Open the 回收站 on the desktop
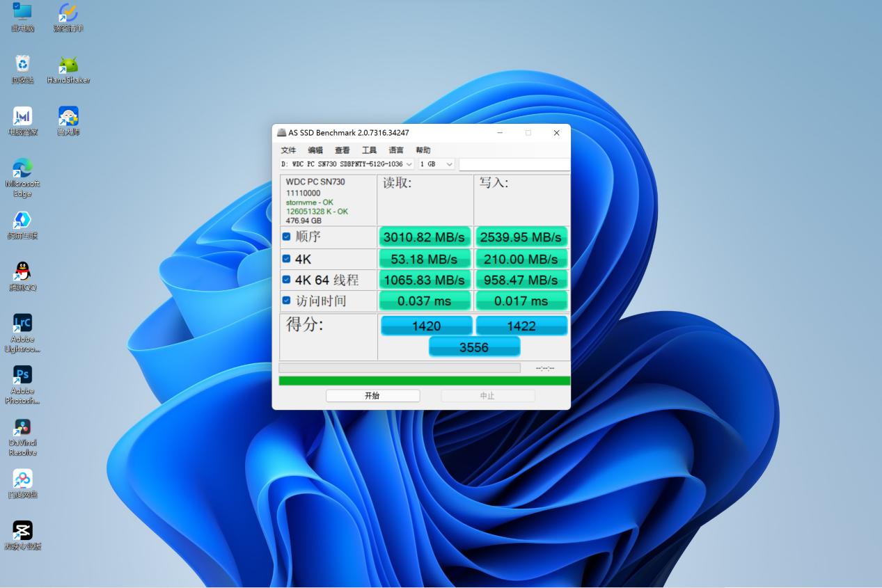This screenshot has height=588, width=882. (x=22, y=63)
